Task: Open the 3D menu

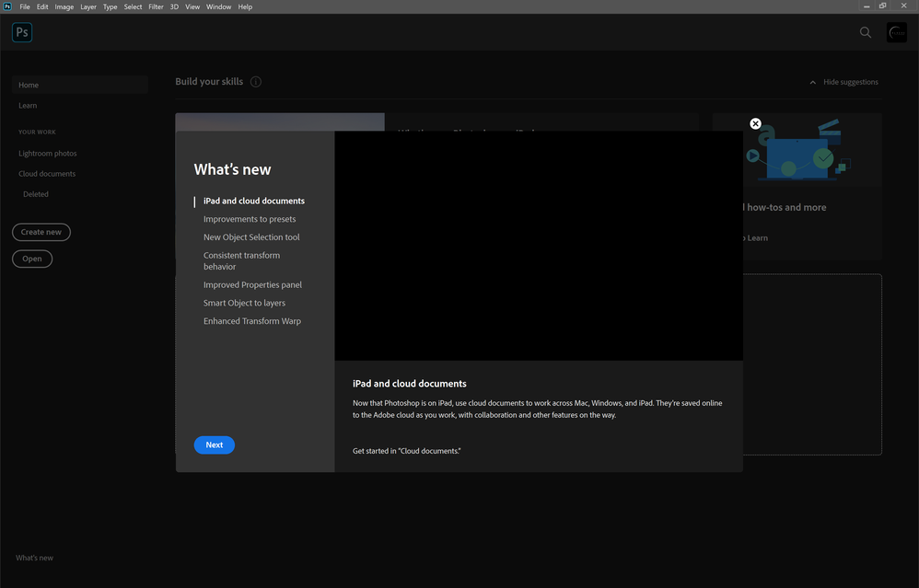Action: click(x=174, y=7)
